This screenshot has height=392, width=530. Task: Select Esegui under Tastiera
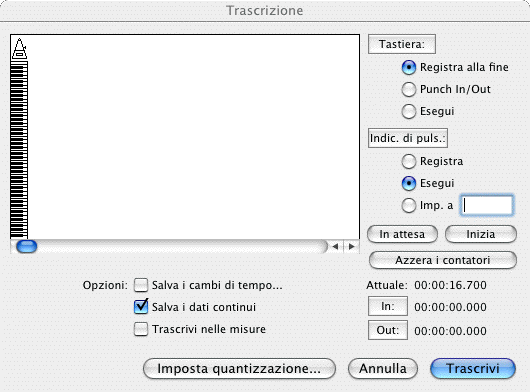409,112
